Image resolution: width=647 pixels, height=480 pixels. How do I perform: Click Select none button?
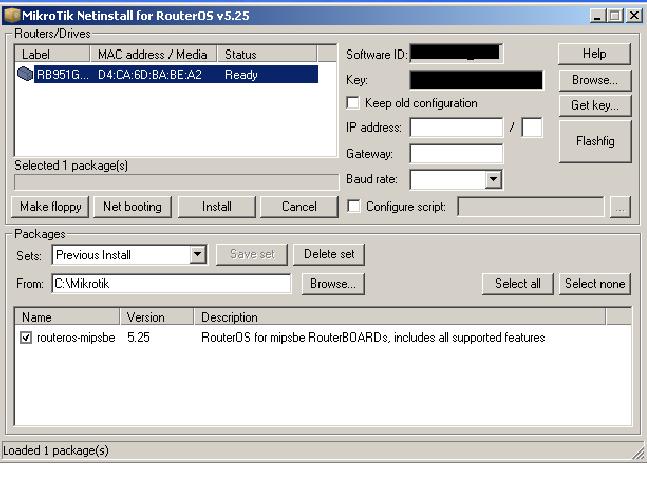coord(595,284)
